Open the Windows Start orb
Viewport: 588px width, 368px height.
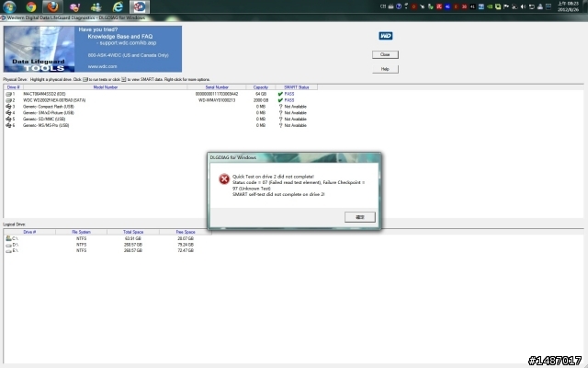point(9,6)
